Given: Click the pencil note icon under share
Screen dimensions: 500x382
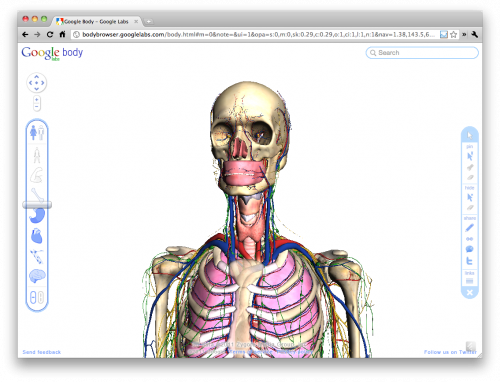Looking at the screenshot, I should point(470,228).
